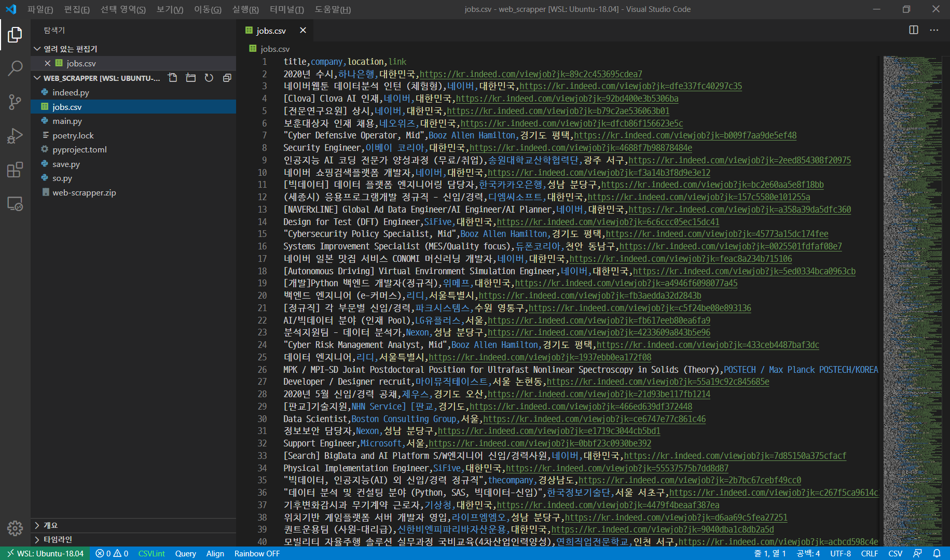
Task: Open the View menu
Action: point(170,9)
